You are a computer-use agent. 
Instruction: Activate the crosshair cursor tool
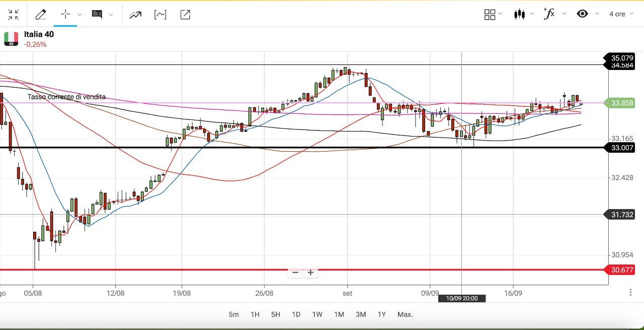click(x=66, y=14)
